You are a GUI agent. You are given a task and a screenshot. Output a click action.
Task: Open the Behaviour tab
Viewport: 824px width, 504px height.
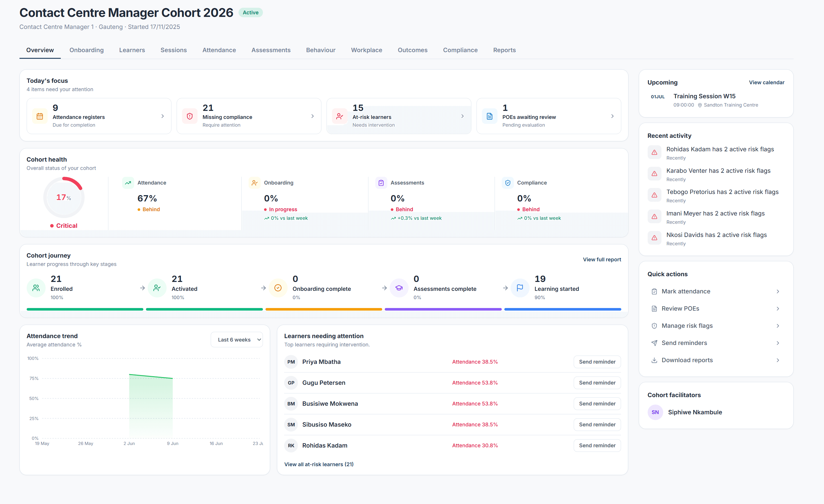(321, 50)
